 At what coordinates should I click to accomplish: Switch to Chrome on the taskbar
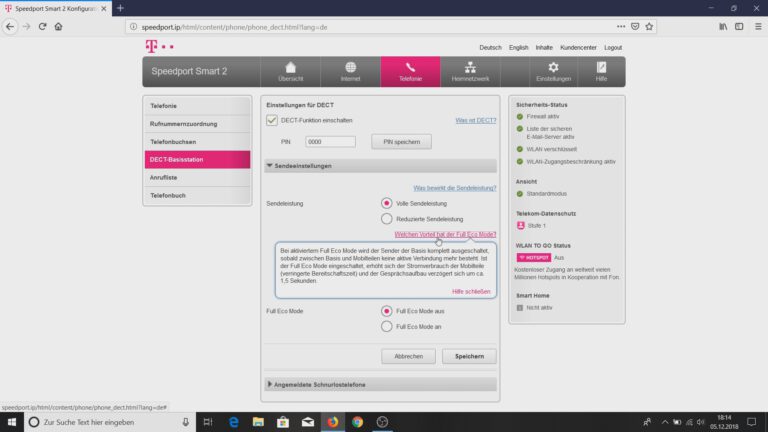[x=358, y=422]
